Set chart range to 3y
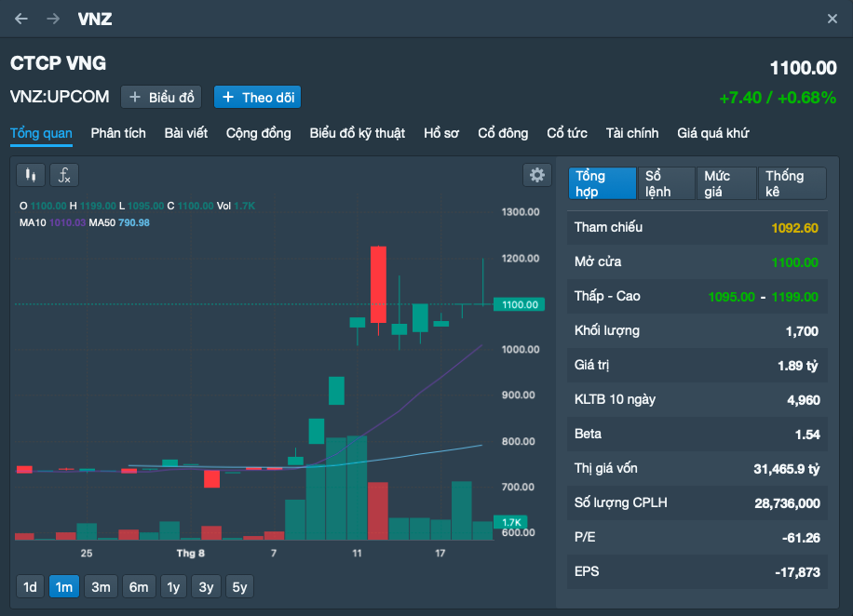The image size is (853, 616). point(206,586)
